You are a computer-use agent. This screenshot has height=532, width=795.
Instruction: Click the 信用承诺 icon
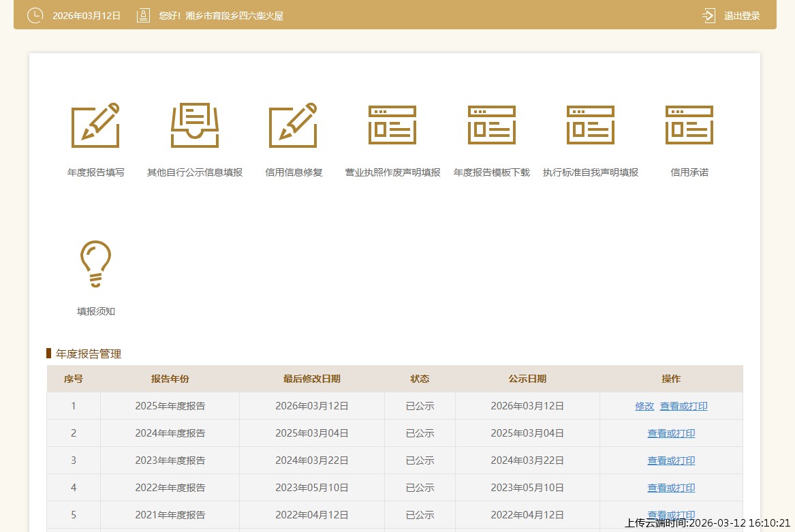point(689,125)
